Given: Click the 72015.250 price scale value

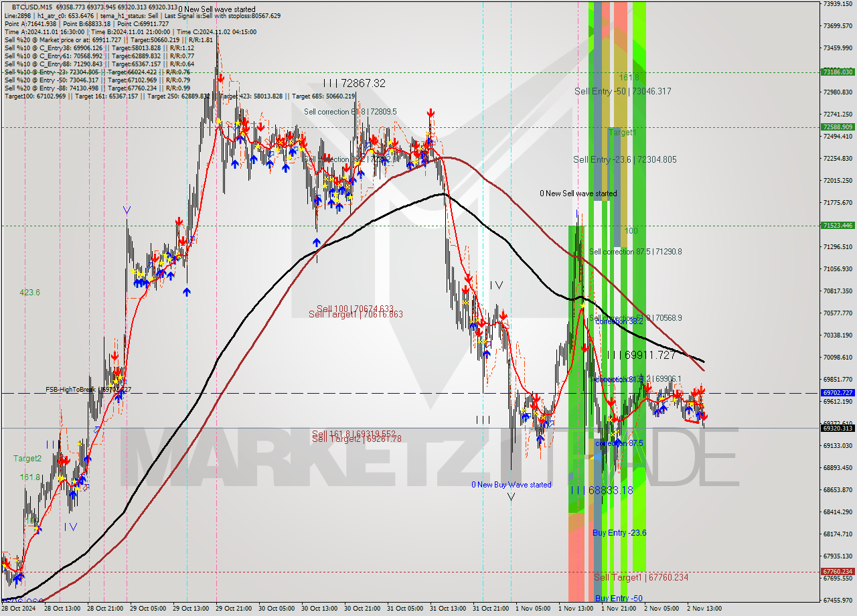Looking at the screenshot, I should pos(838,181).
